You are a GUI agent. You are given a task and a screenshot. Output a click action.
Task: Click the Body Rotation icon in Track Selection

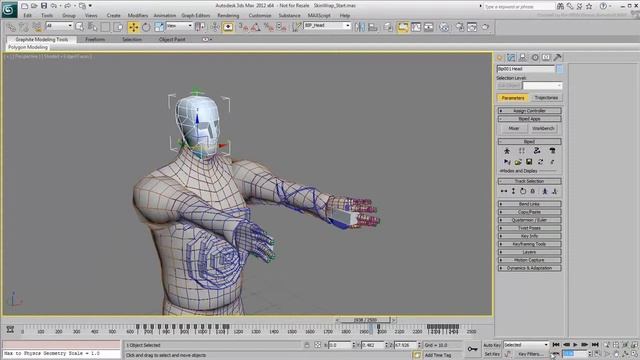click(523, 191)
